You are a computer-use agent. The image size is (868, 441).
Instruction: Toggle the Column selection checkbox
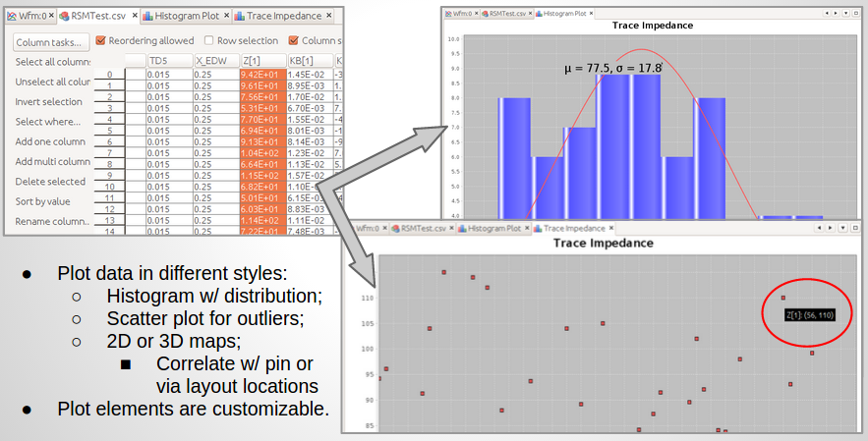(293, 41)
